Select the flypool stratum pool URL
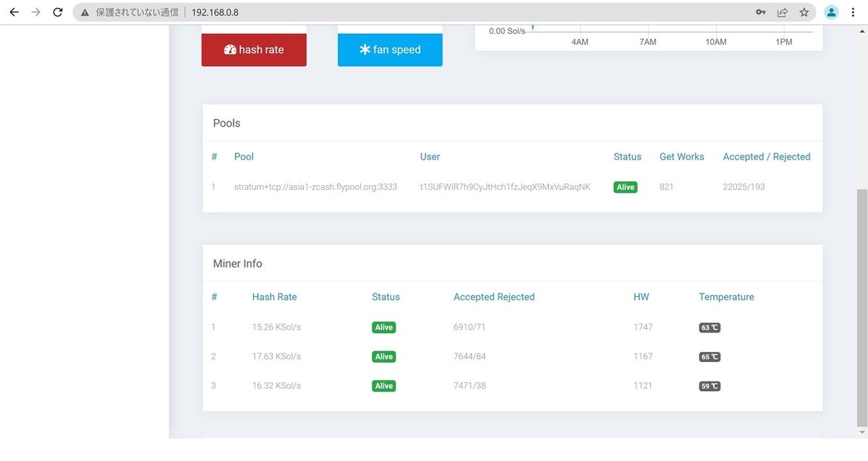The image size is (868, 461). point(315,187)
